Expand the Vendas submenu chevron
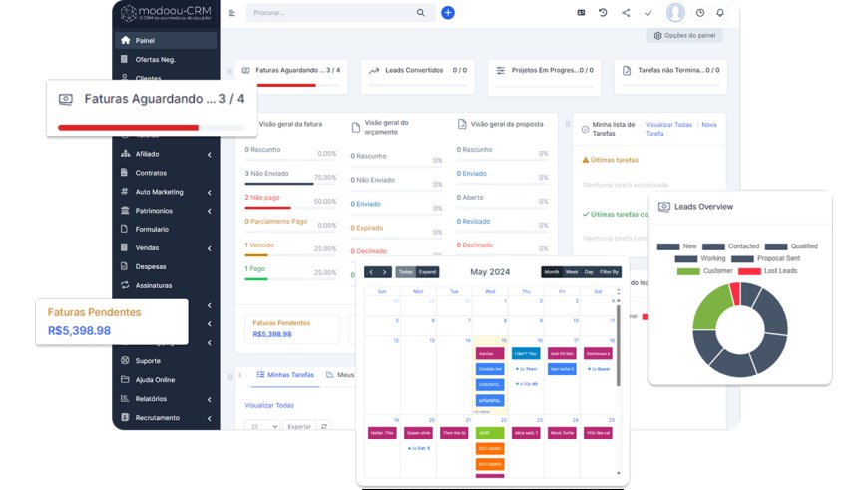This screenshot has width=868, height=490. 210,248
